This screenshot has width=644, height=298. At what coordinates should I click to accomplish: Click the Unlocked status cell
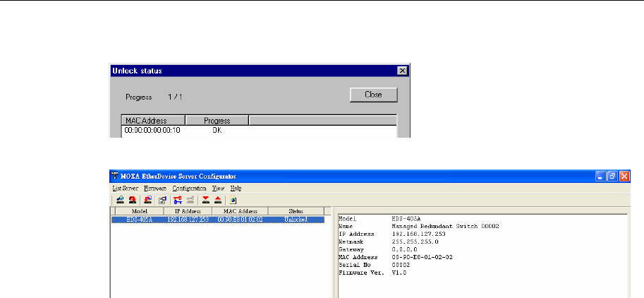(x=296, y=220)
